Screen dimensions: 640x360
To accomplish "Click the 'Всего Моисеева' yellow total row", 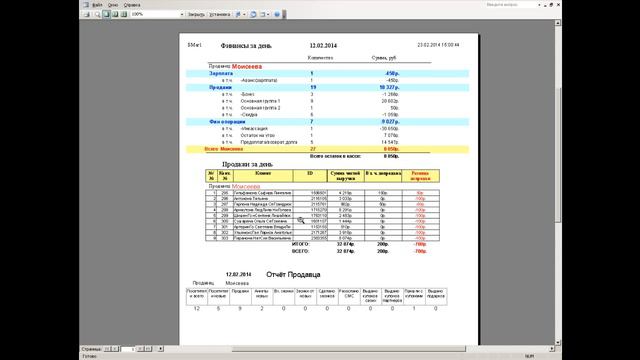I will point(327,149).
